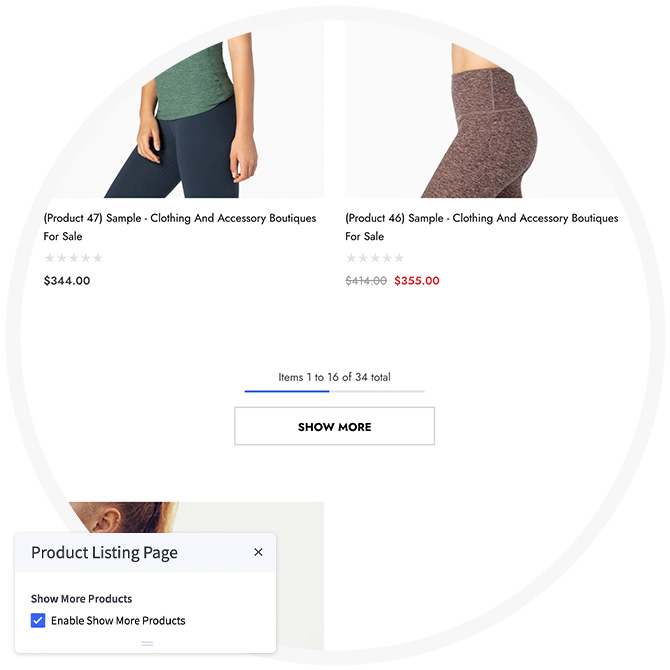The height and width of the screenshot is (670, 670).
Task: Rate Product 46 with the fifth star
Action: pos(399,259)
